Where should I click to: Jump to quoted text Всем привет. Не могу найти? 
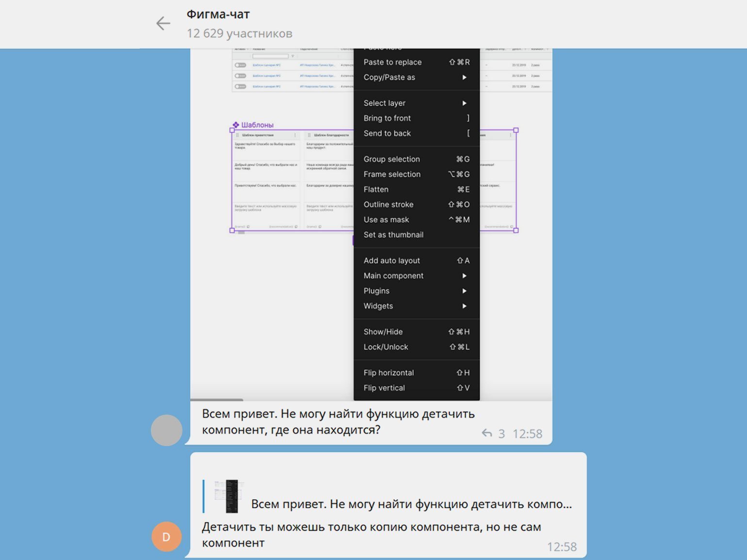click(412, 504)
